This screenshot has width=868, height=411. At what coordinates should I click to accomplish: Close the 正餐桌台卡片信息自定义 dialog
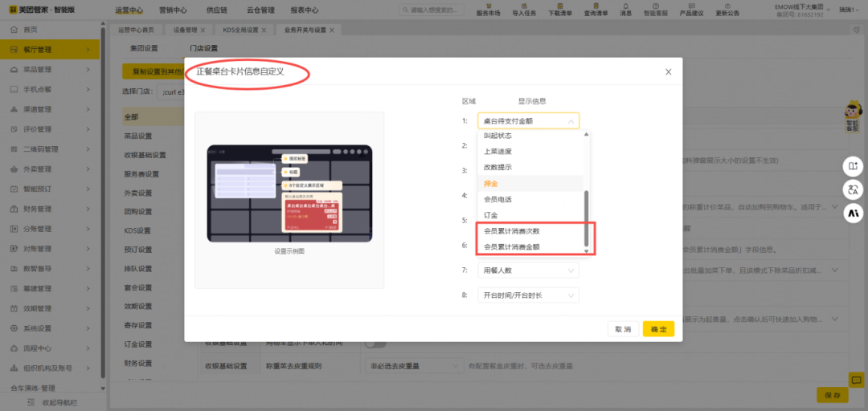click(x=668, y=72)
